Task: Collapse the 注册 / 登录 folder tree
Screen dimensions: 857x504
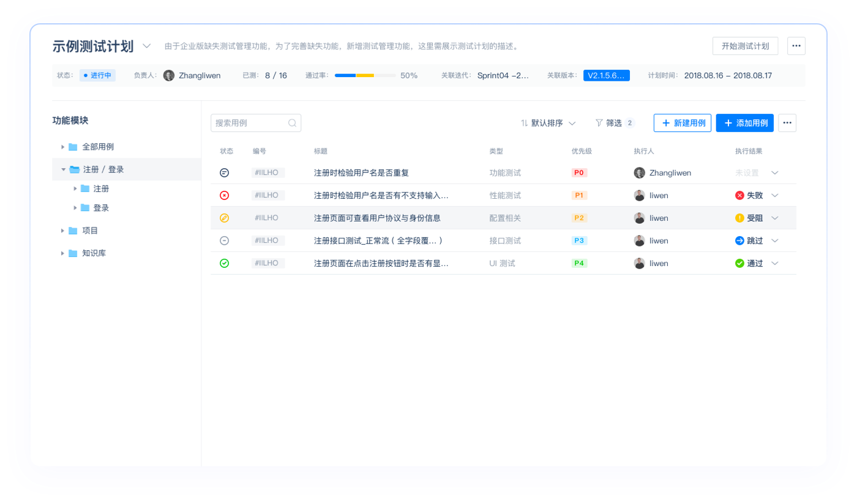Action: [x=64, y=169]
